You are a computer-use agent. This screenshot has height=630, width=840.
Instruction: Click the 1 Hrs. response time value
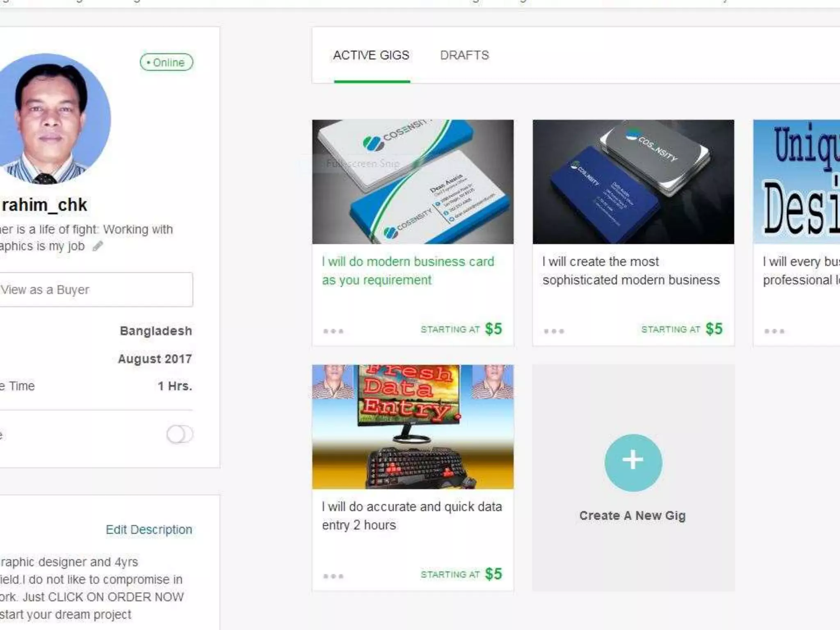[x=175, y=386]
